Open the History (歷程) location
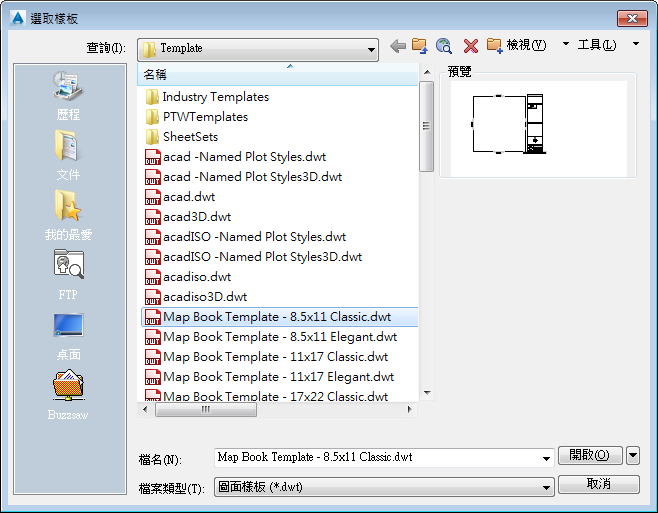Viewport: 658px width, 513px height. point(68,96)
